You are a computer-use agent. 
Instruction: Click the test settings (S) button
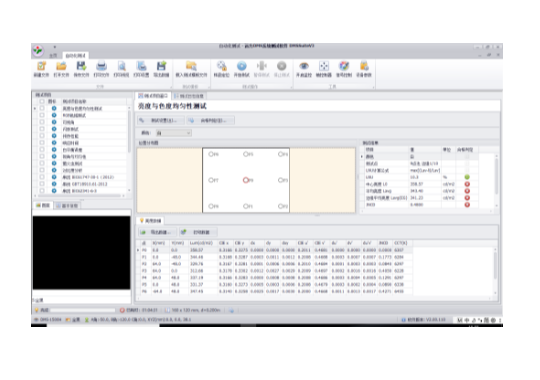pos(160,121)
